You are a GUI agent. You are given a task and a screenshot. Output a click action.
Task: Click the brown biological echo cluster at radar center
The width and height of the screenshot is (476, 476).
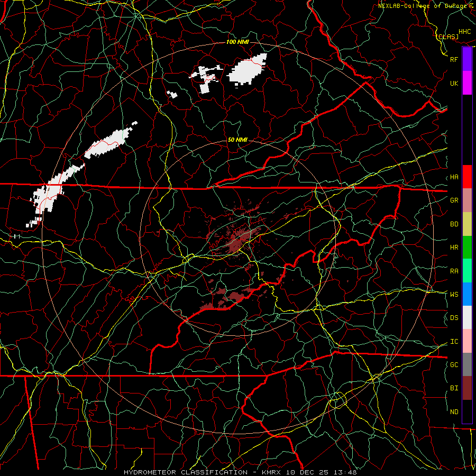pyautogui.click(x=240, y=239)
